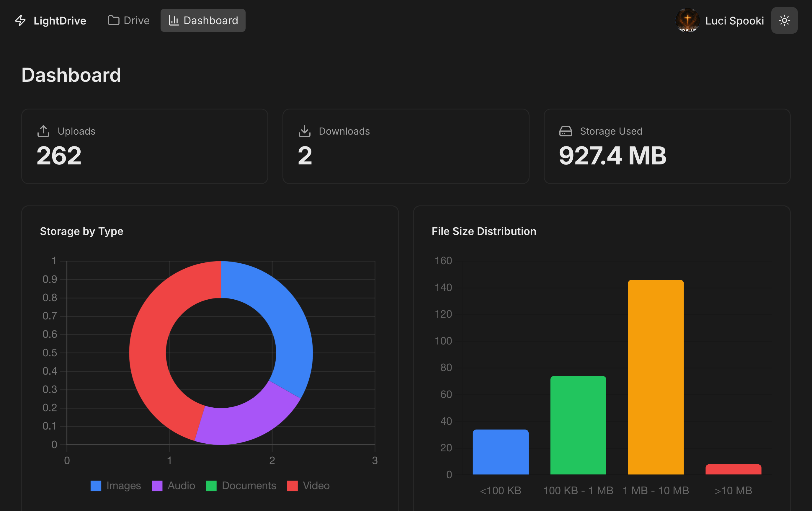Click the 100 KB - 1 MB axis label

coord(578,490)
